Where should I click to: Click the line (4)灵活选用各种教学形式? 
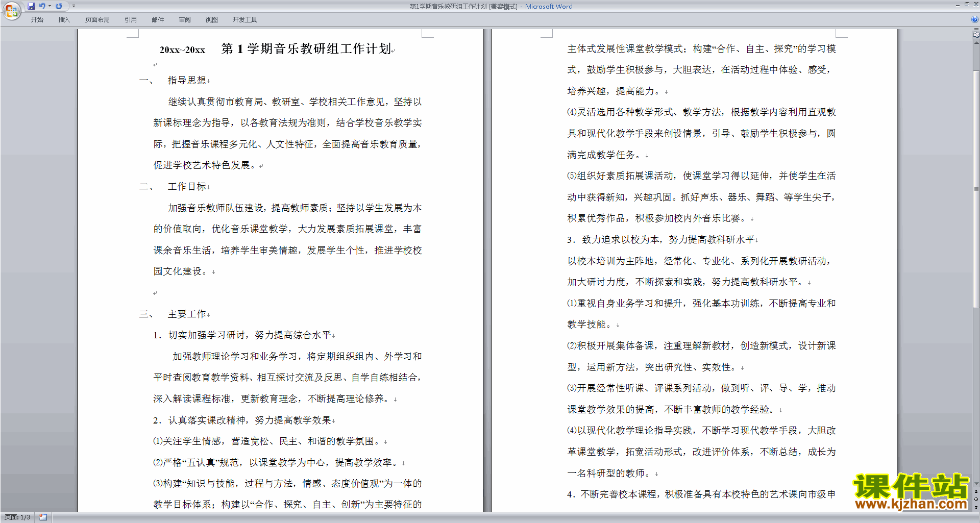pyautogui.click(x=701, y=112)
